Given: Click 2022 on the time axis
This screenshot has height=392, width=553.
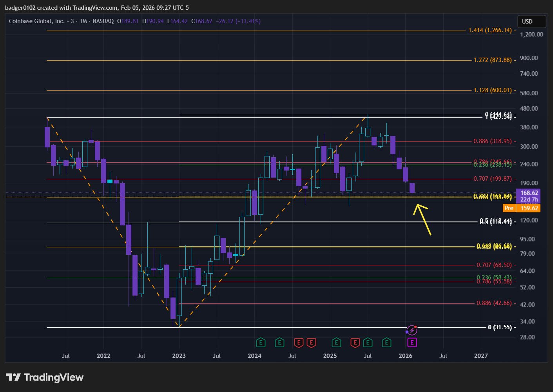Looking at the screenshot, I should coord(103,356).
